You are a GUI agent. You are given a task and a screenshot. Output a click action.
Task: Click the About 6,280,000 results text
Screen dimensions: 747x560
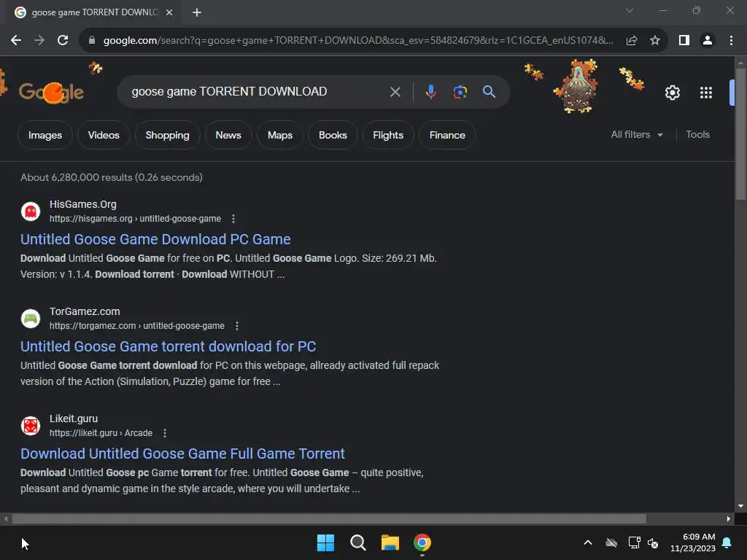coord(112,177)
